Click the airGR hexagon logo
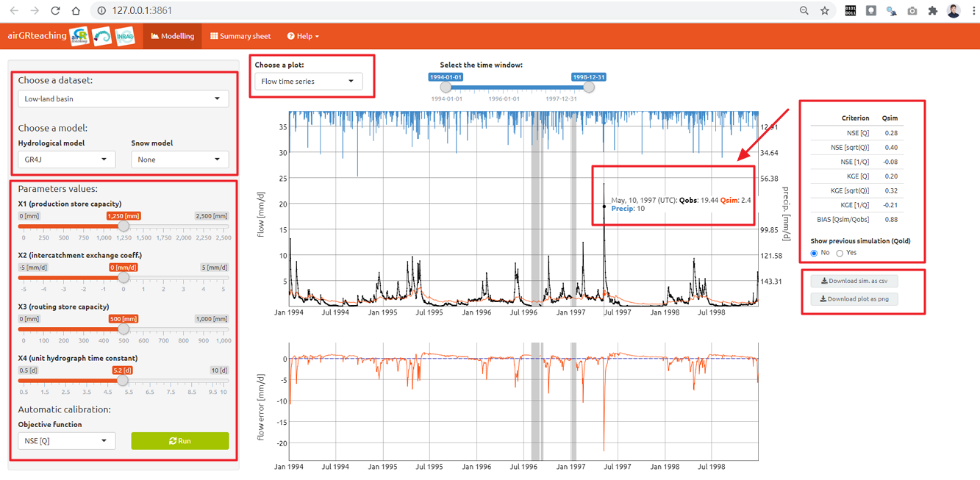This screenshot has height=480, width=980. coord(79,36)
